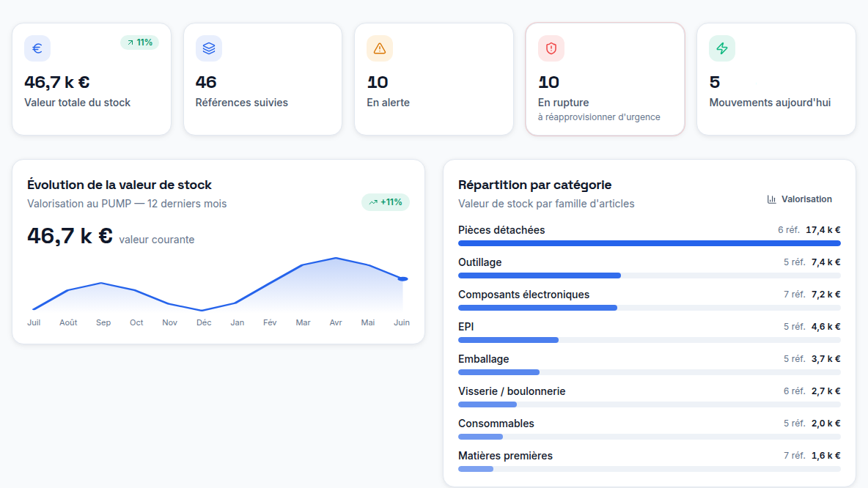Click the 'à réapprovisionner d'urgence' note

tap(599, 117)
